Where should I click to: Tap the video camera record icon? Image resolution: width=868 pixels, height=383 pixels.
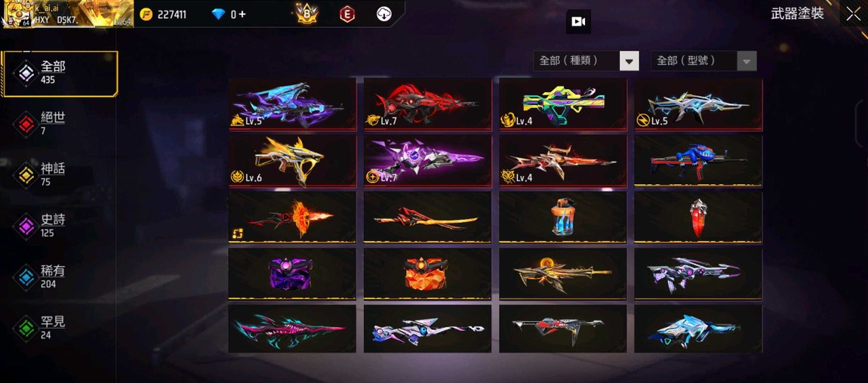coord(578,22)
